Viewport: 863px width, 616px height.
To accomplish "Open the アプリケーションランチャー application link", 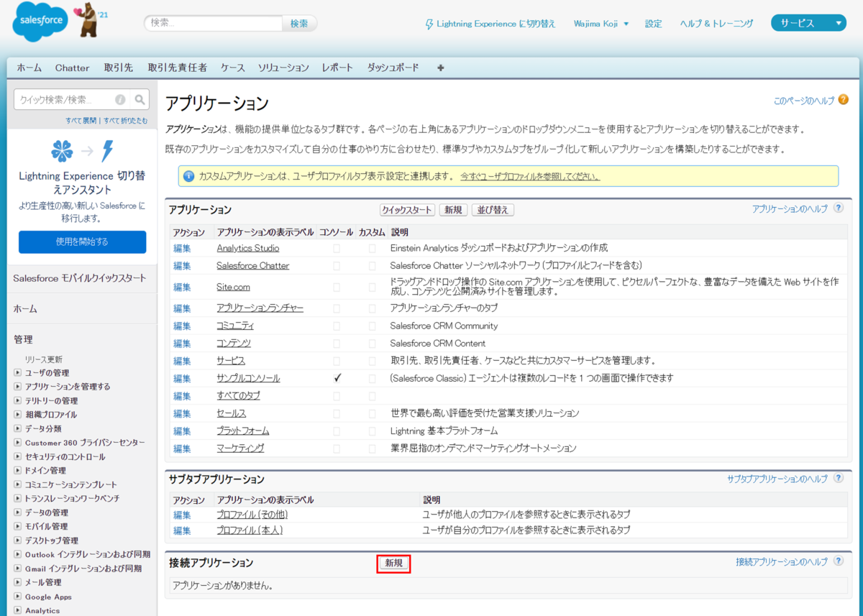I will (x=260, y=308).
